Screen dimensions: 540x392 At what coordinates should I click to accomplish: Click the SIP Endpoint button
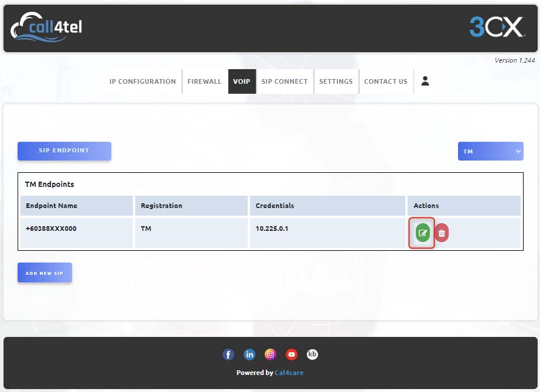click(x=64, y=151)
